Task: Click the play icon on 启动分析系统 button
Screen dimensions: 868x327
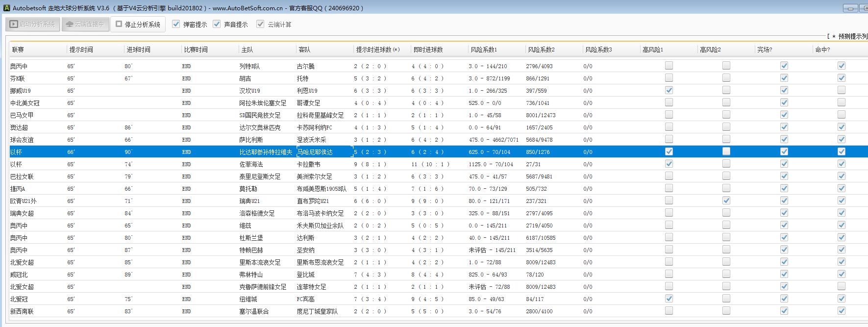Action: pos(14,24)
